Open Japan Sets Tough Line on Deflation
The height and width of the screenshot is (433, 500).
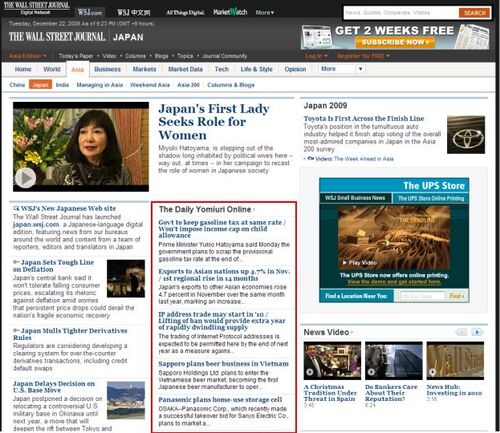[53, 266]
